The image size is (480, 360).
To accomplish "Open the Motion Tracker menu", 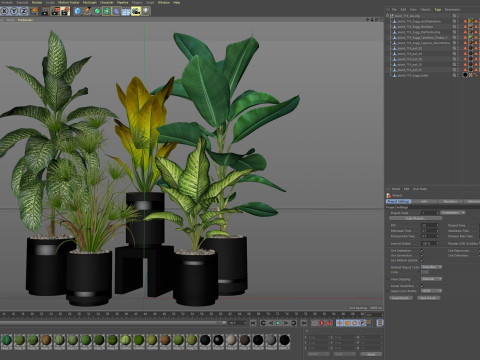I will tap(69, 2).
